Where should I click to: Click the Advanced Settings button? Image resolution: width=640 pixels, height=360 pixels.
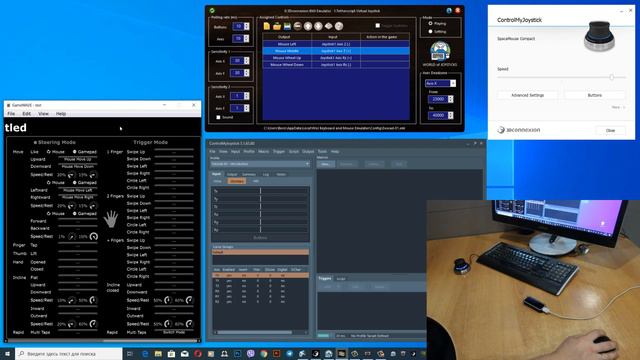pyautogui.click(x=527, y=95)
